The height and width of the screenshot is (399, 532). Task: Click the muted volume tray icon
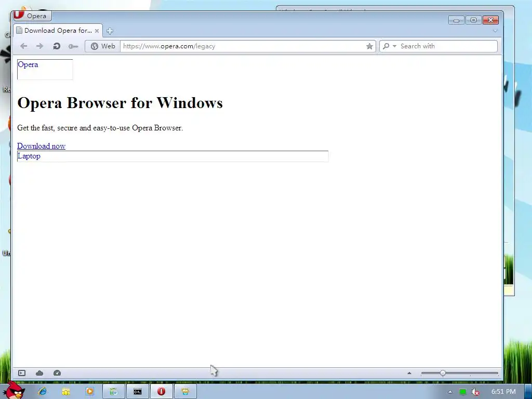point(475,392)
